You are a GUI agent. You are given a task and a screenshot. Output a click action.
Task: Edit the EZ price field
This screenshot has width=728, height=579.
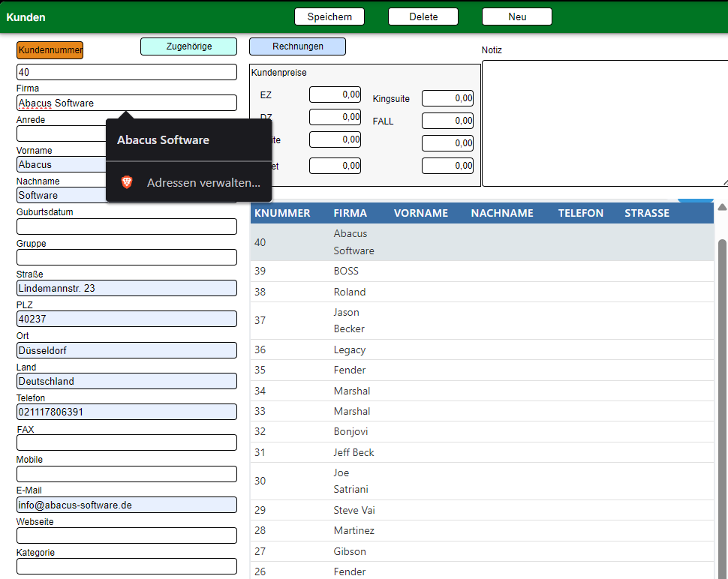pyautogui.click(x=335, y=94)
